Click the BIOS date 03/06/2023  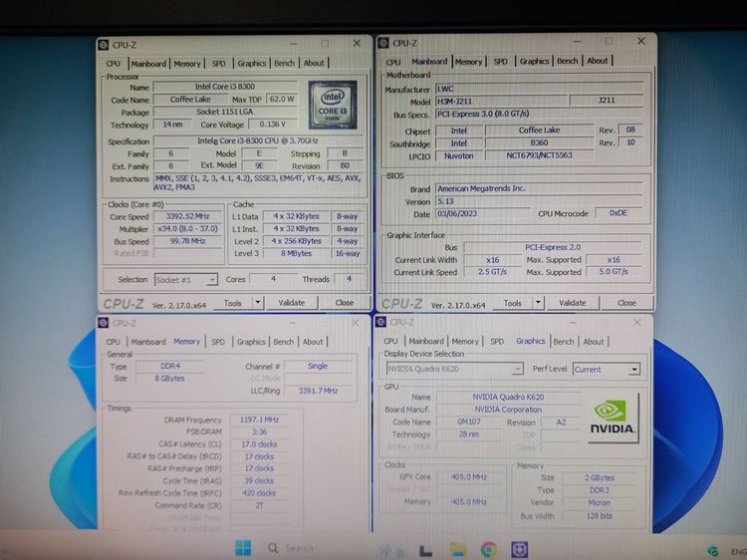[482, 213]
